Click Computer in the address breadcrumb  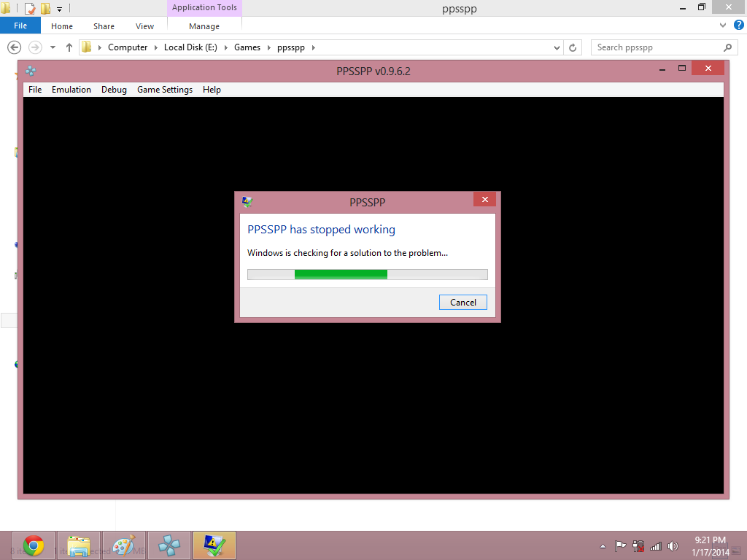coord(128,47)
